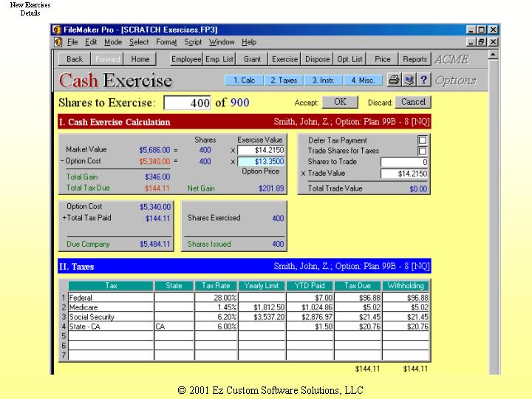Enable Defer Tax Payment checkbox
Viewport: 532px width, 399px height.
tap(423, 140)
